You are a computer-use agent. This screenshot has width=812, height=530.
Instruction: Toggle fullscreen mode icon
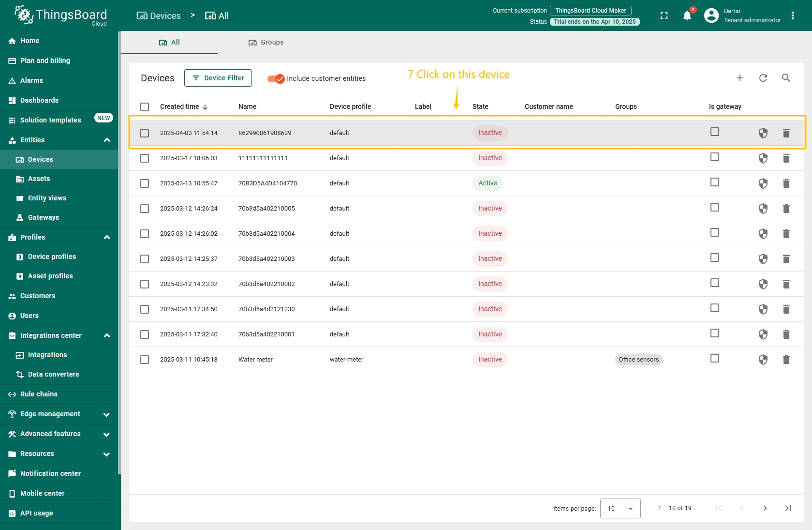(x=664, y=16)
